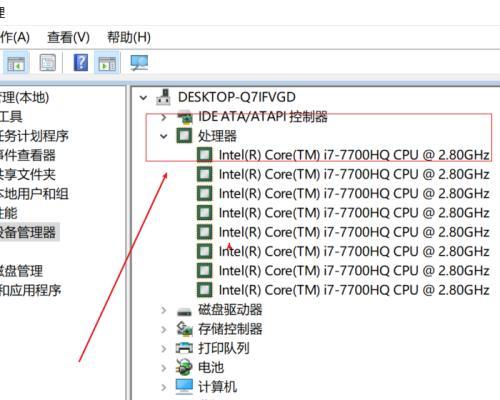Screen dimensions: 500x400
Task: Select the 理(本地) root node in left pane
Action: coord(24,97)
